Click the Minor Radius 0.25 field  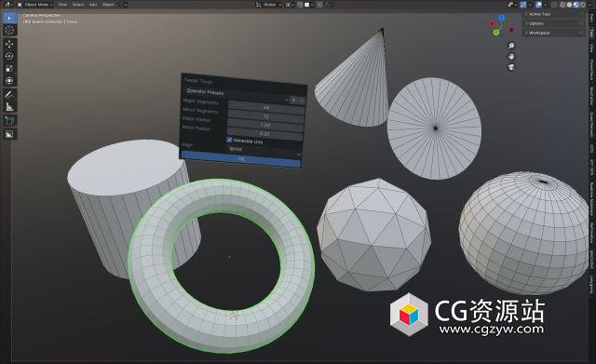[264, 134]
